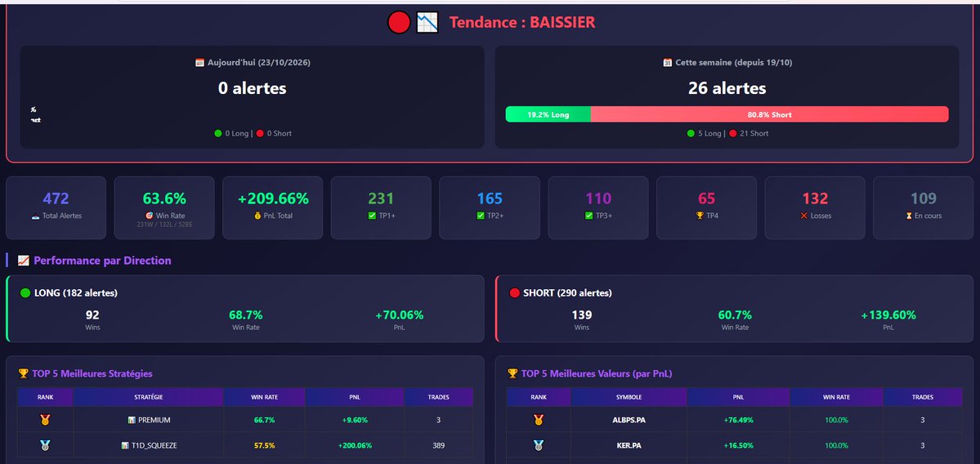Click TRADES header in the strategies table
This screenshot has height=464, width=980.
[438, 397]
